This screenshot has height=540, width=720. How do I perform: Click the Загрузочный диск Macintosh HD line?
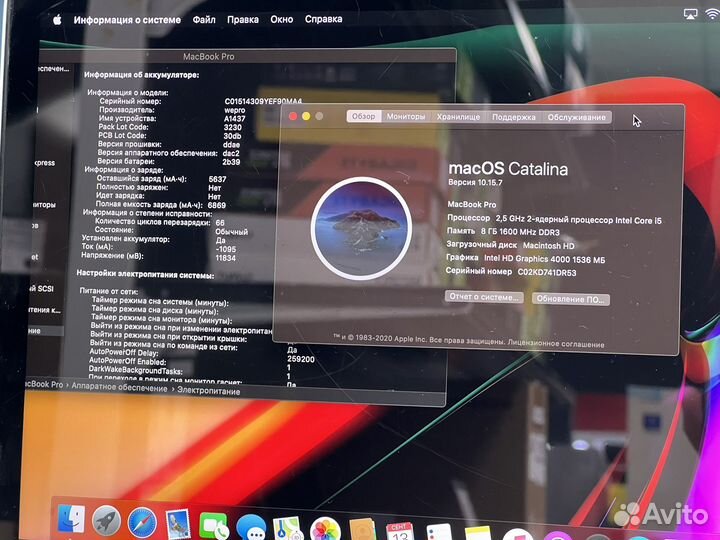click(x=510, y=245)
